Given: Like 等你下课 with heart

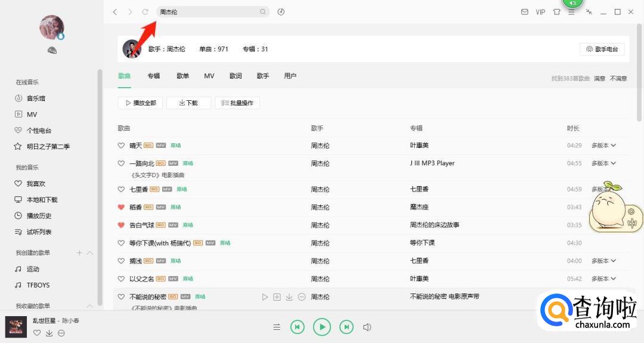Looking at the screenshot, I should click(x=121, y=243).
